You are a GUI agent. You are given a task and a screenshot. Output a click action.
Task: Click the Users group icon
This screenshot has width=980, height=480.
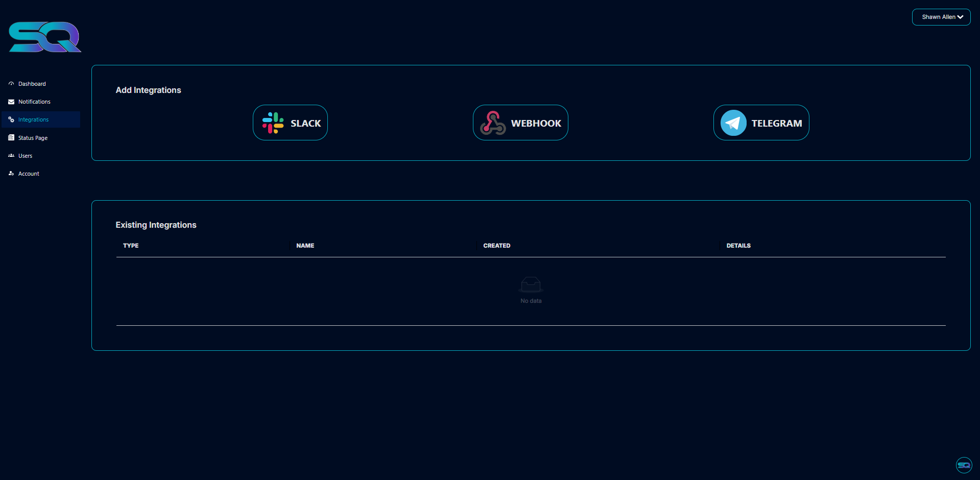coord(11,156)
